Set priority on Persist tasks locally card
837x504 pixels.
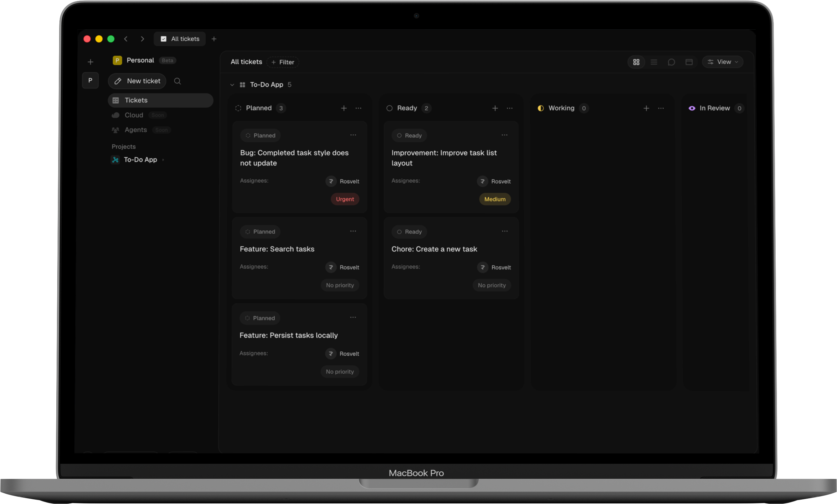tap(340, 372)
